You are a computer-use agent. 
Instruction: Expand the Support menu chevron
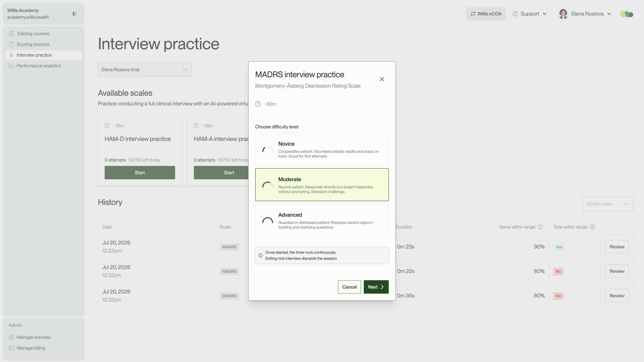click(x=545, y=14)
